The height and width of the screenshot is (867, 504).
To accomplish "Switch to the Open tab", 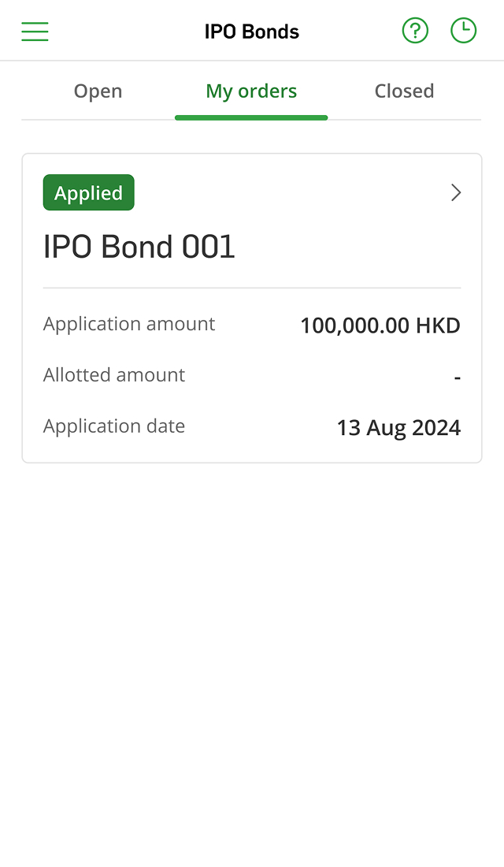I will coord(98,91).
